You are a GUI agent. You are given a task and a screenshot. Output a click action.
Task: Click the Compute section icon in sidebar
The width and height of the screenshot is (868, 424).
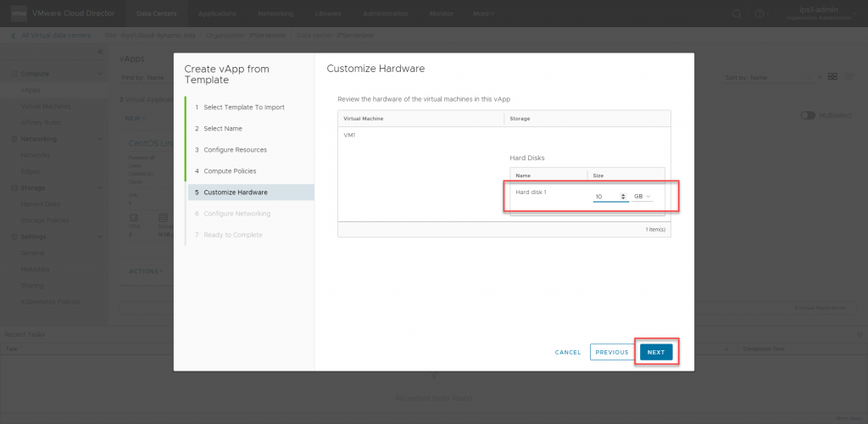pos(13,75)
